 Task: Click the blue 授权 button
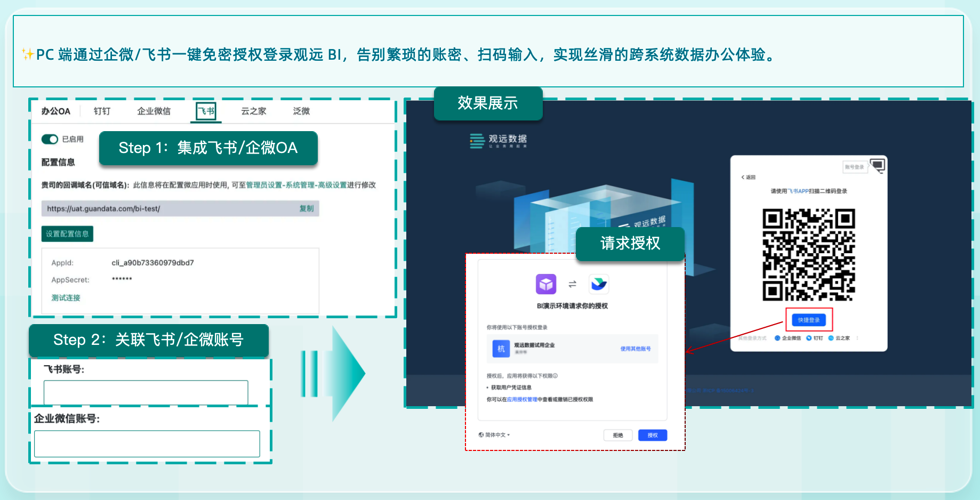click(x=653, y=435)
